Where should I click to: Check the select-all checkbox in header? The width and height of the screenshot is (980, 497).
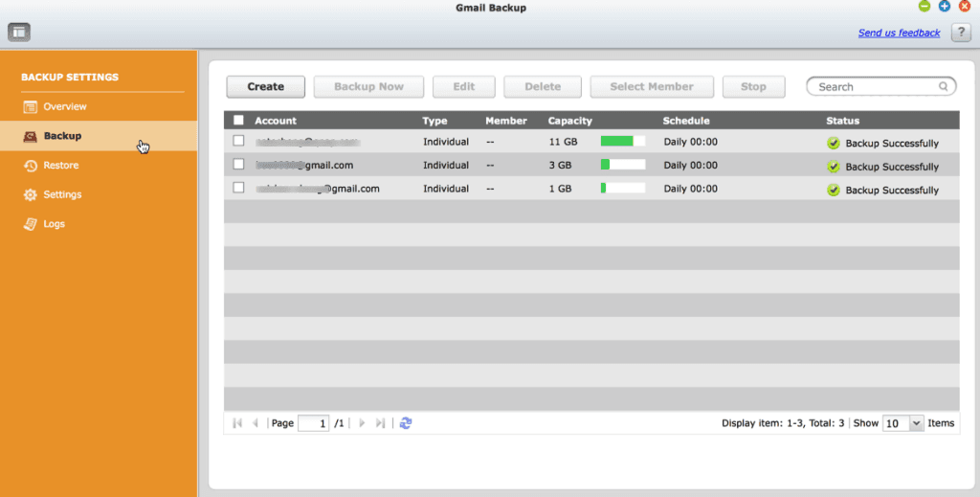238,120
